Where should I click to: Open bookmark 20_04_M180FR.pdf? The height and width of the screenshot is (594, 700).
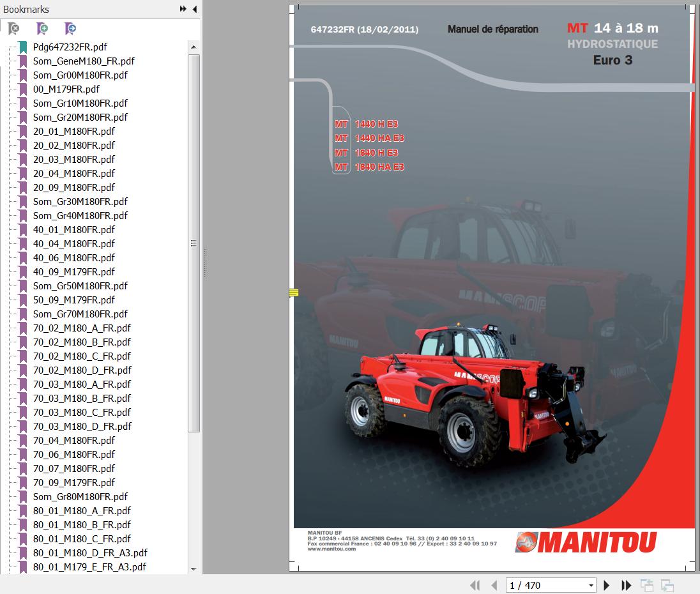73,174
